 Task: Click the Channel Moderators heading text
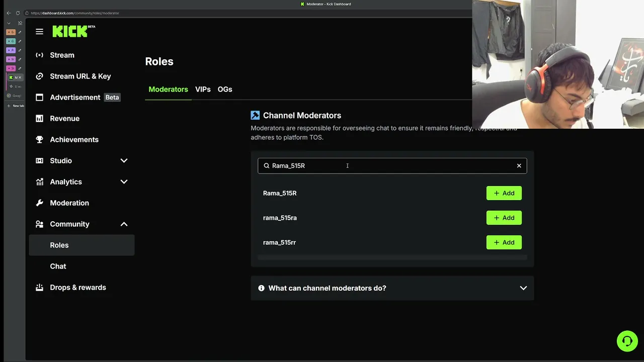(302, 115)
